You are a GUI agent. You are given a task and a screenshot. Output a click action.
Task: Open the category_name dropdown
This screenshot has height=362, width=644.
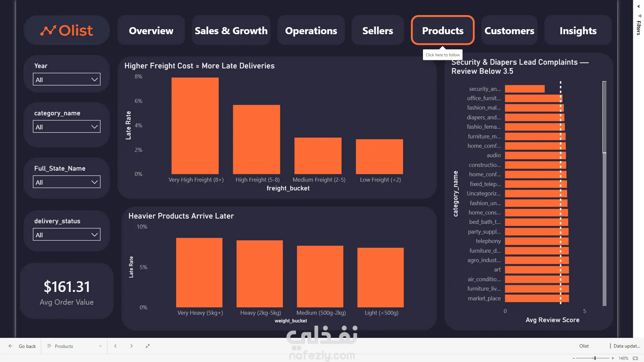67,127
